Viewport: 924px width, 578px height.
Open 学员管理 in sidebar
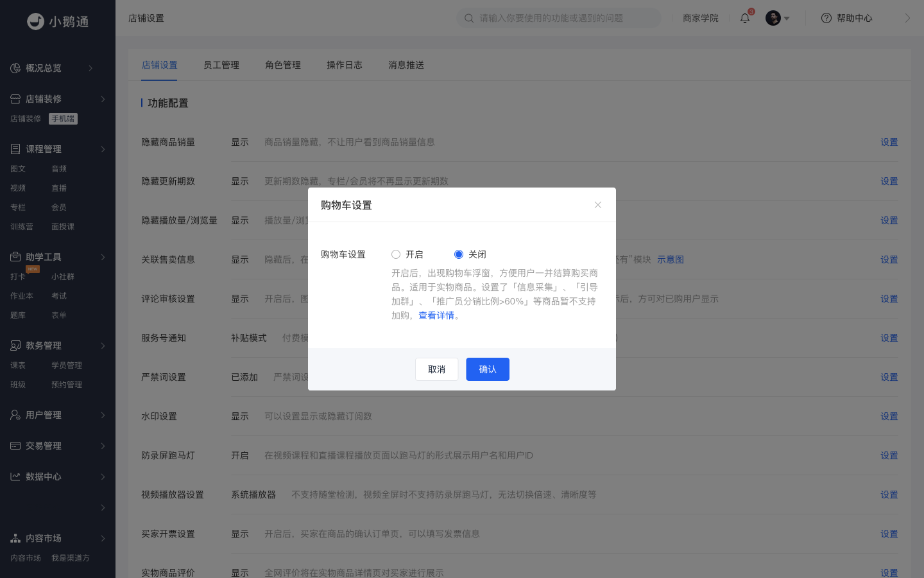[x=67, y=365]
